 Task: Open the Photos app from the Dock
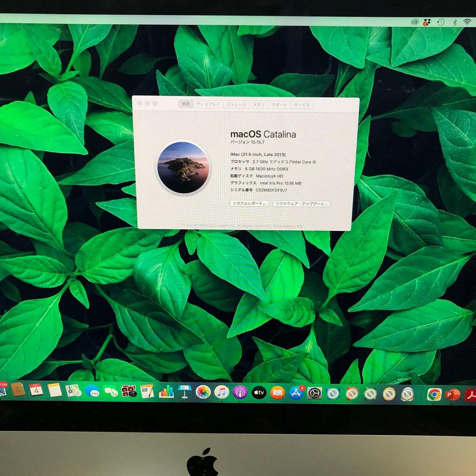[x=202, y=392]
